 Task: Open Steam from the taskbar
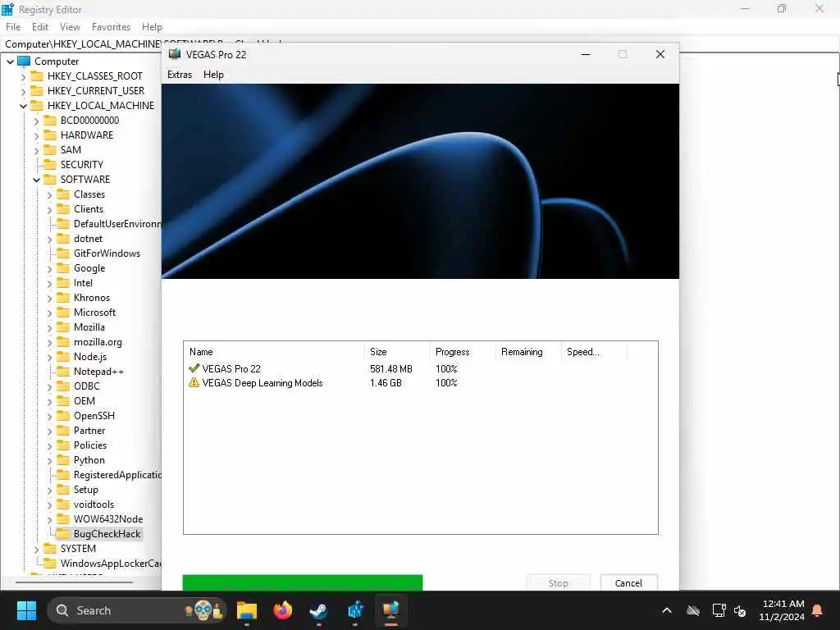coord(319,610)
